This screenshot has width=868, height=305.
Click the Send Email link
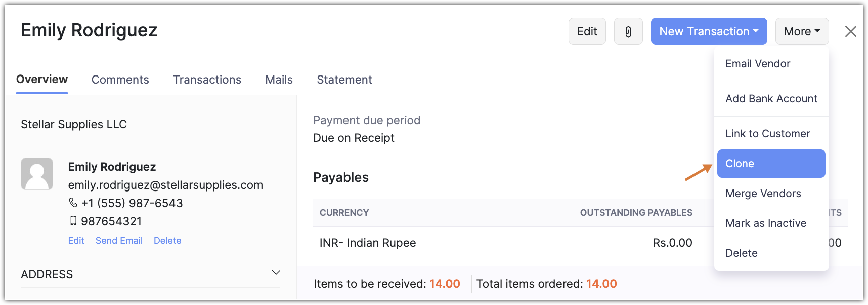pos(119,241)
